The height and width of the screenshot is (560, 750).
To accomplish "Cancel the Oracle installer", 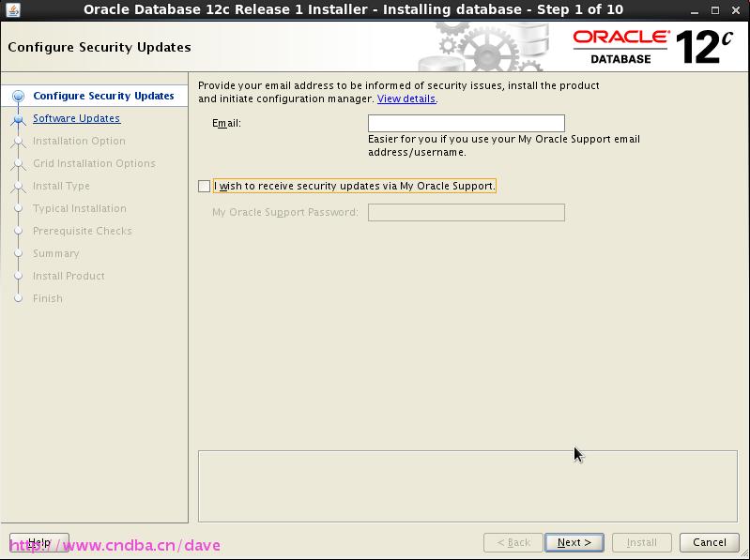I will [x=710, y=542].
